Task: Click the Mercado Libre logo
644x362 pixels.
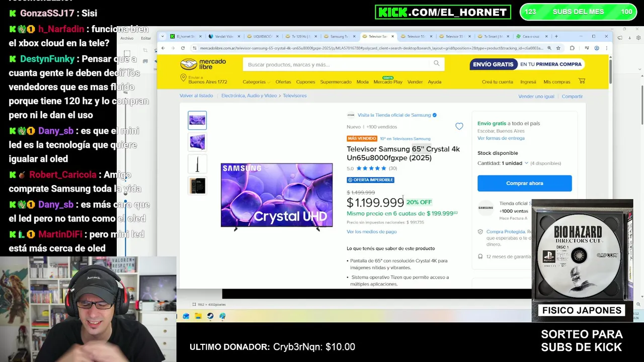Action: [x=203, y=64]
